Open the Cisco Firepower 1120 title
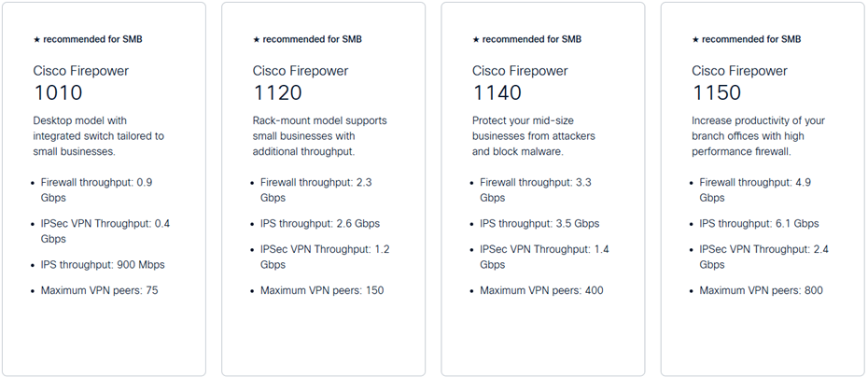 click(301, 84)
